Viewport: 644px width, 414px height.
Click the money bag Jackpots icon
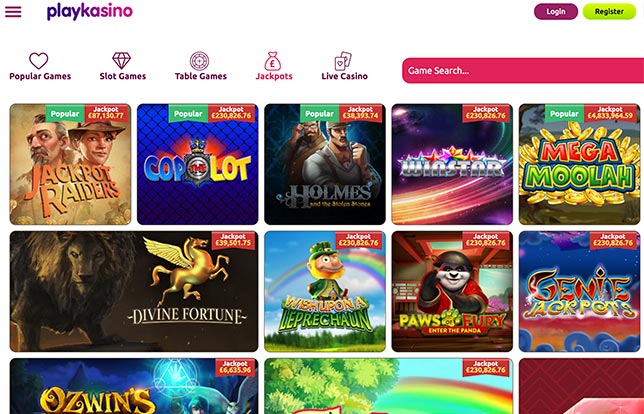point(272,61)
